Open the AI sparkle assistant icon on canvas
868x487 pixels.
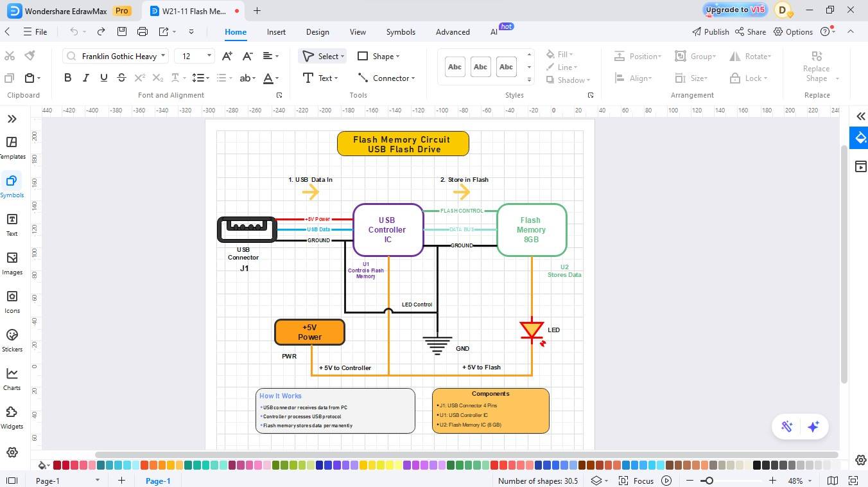(813, 426)
